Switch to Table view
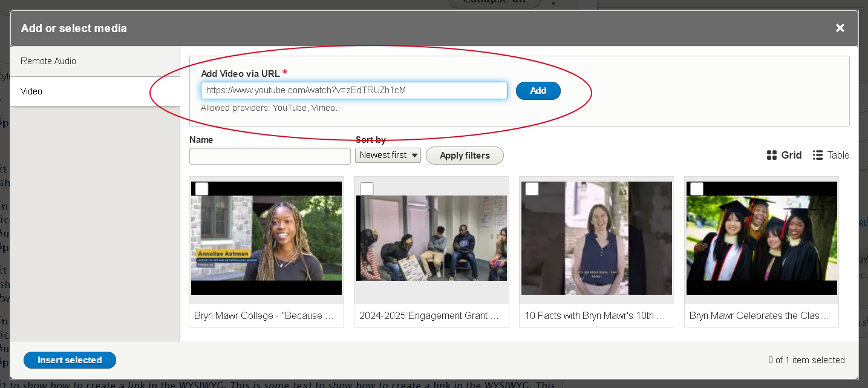The height and width of the screenshot is (388, 868). click(831, 155)
